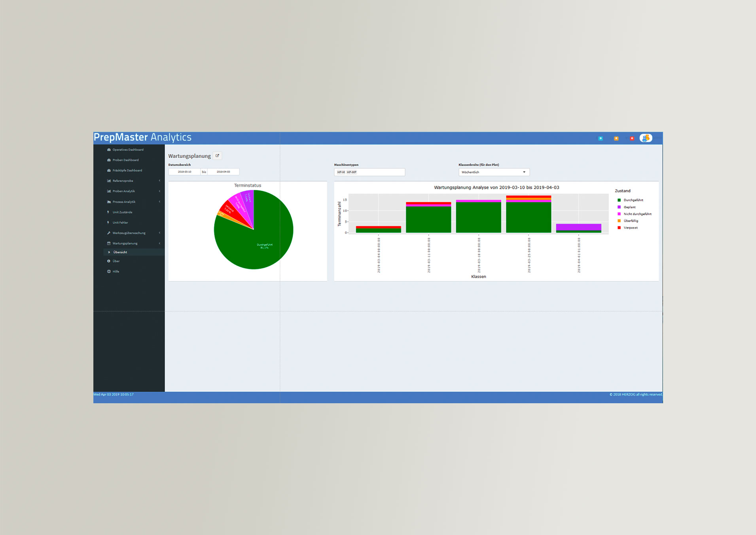This screenshot has height=535, width=756.
Task: Click the Nicht durchgeführt magenta legend swatch
Action: pyautogui.click(x=619, y=214)
